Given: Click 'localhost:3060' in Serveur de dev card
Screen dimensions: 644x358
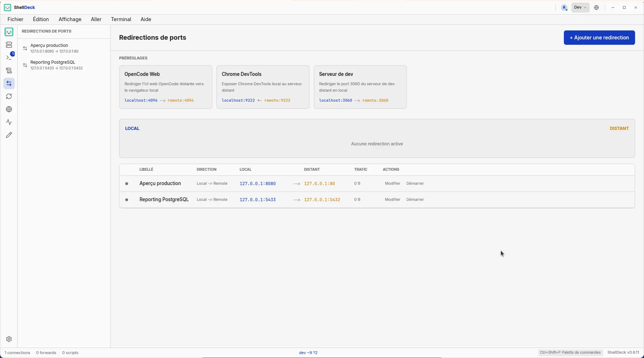Looking at the screenshot, I should pos(336,100).
